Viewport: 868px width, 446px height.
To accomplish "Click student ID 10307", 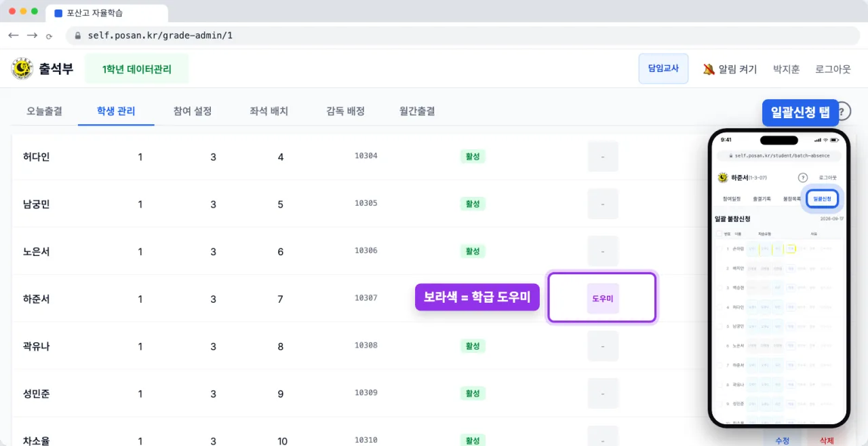I will point(366,298).
